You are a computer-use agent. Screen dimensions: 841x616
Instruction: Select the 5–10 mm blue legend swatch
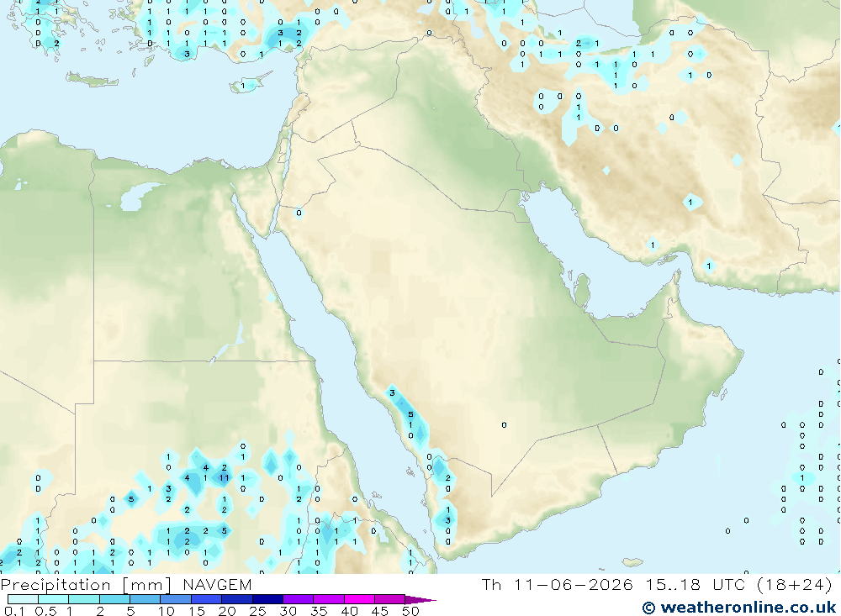click(x=145, y=599)
